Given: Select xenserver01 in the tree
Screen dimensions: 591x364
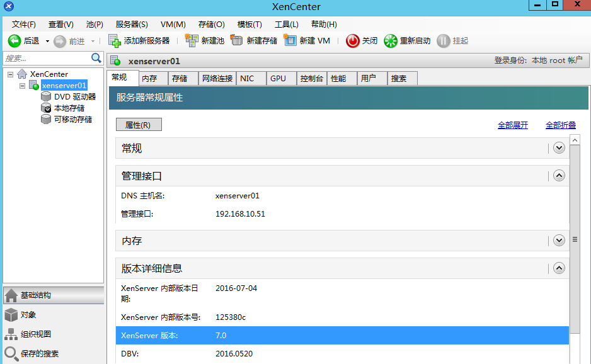Looking at the screenshot, I should pyautogui.click(x=64, y=86).
